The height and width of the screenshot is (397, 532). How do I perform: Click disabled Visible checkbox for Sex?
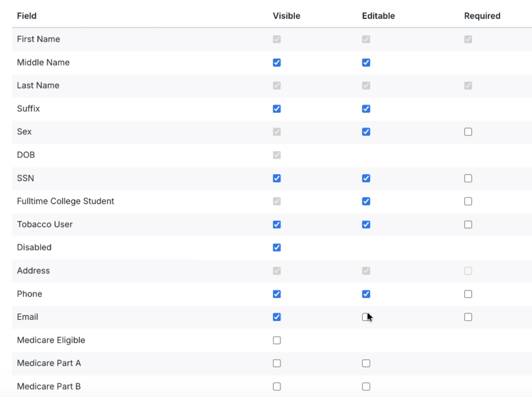(277, 132)
